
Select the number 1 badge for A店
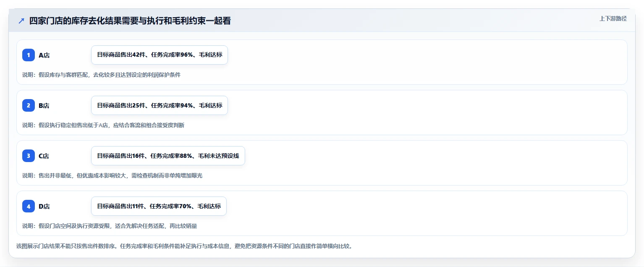pos(29,55)
